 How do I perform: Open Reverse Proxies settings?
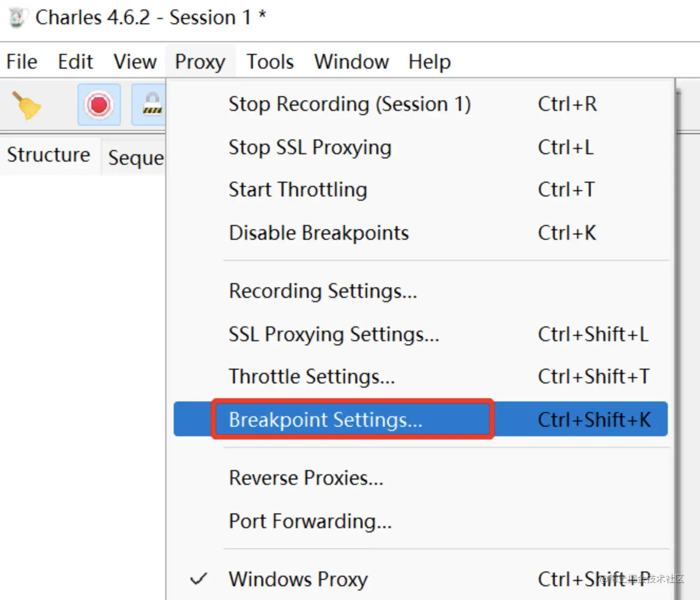(306, 478)
